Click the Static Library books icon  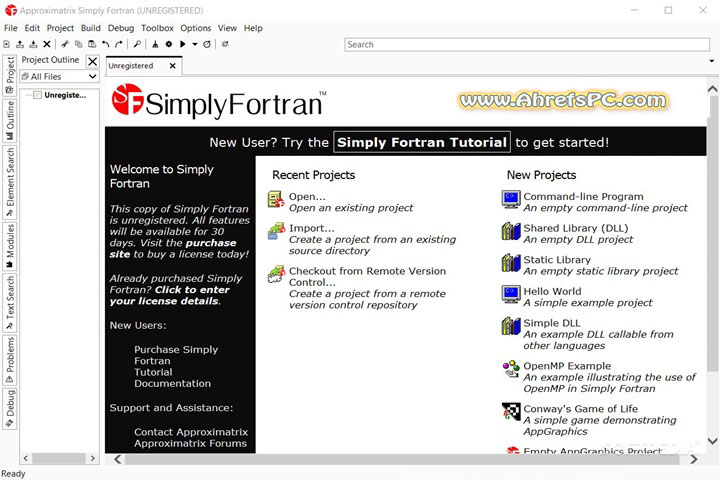point(511,263)
